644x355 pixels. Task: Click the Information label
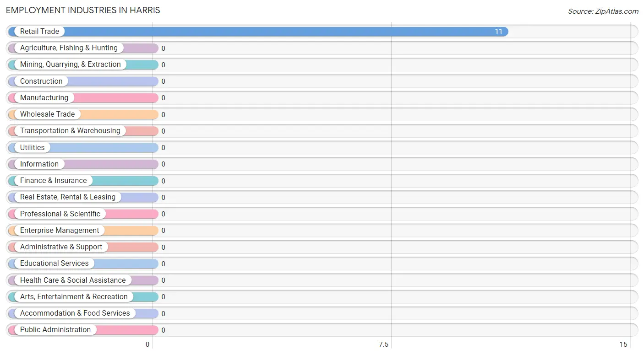click(39, 164)
